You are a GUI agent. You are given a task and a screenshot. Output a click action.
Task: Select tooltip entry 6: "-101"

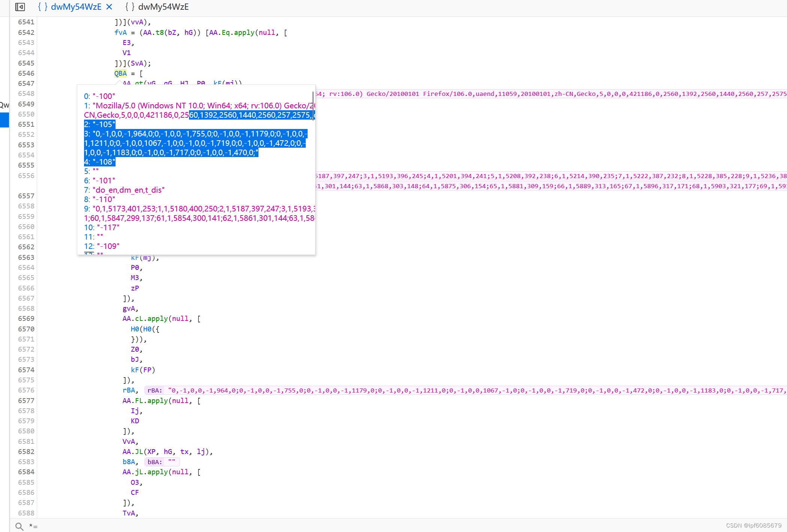[x=99, y=181]
